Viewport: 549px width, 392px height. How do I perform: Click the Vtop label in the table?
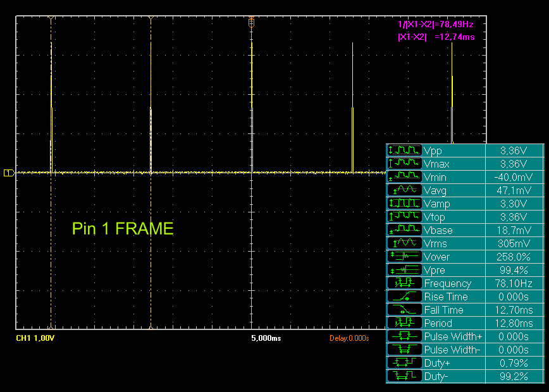pos(434,217)
